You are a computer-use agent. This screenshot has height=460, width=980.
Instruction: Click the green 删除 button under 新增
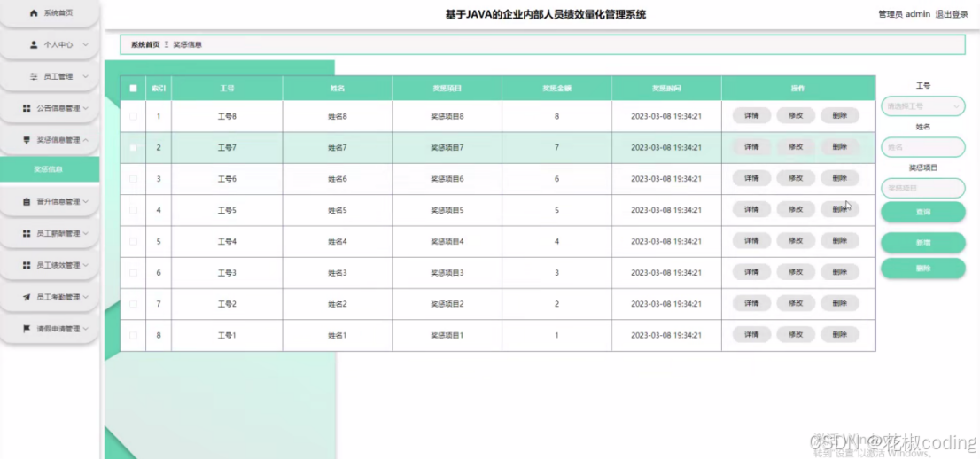pyautogui.click(x=923, y=269)
